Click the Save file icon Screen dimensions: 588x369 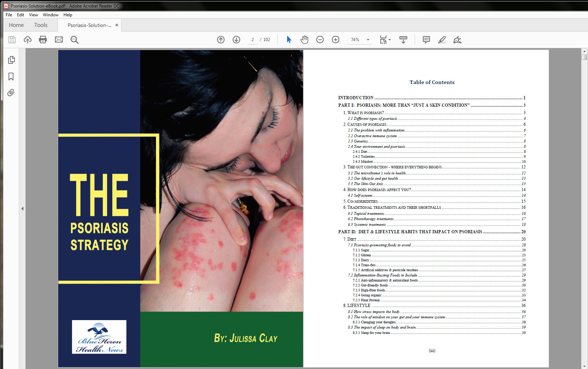coord(12,40)
